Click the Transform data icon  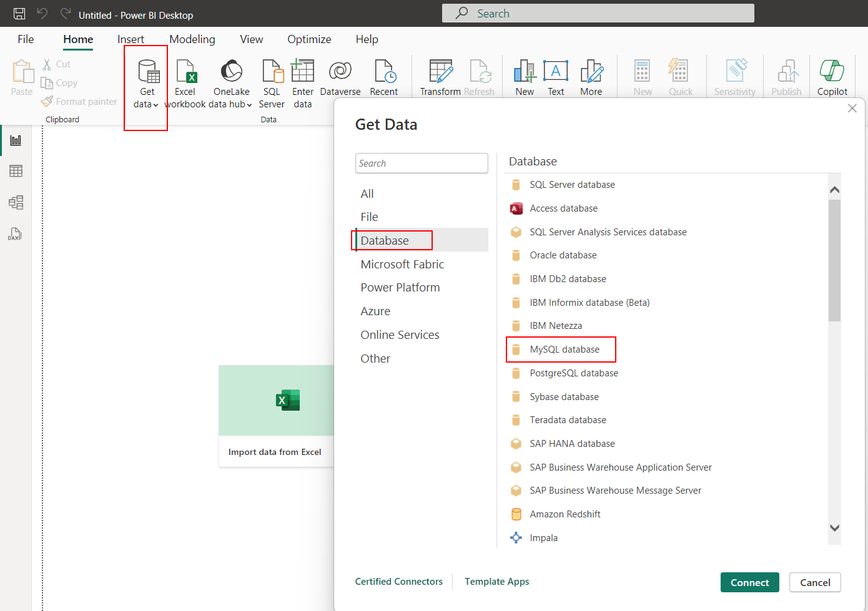click(x=441, y=71)
